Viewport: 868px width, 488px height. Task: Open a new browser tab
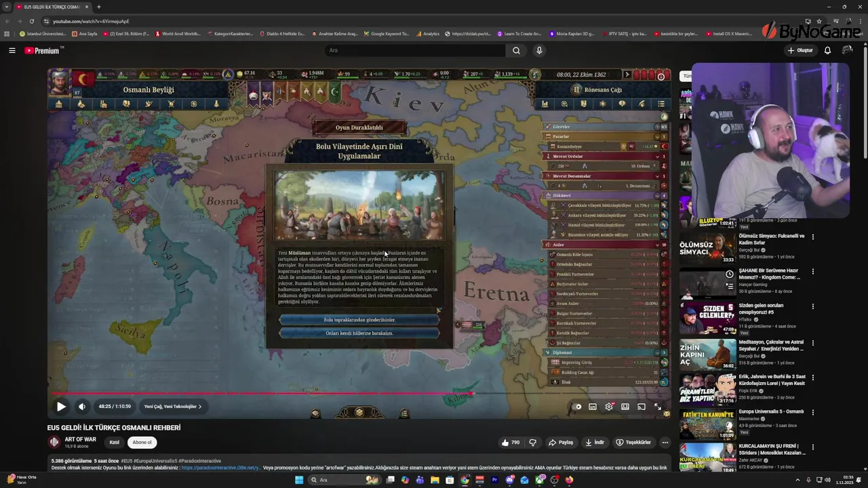coord(99,7)
